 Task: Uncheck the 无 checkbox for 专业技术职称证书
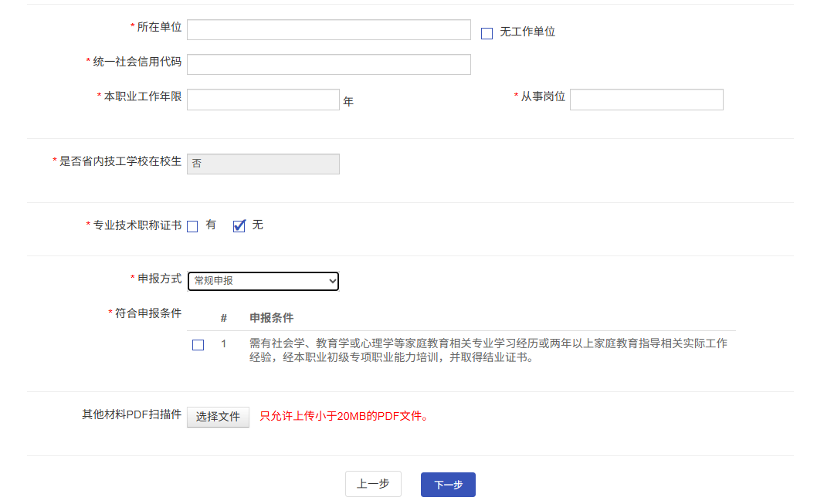[239, 226]
